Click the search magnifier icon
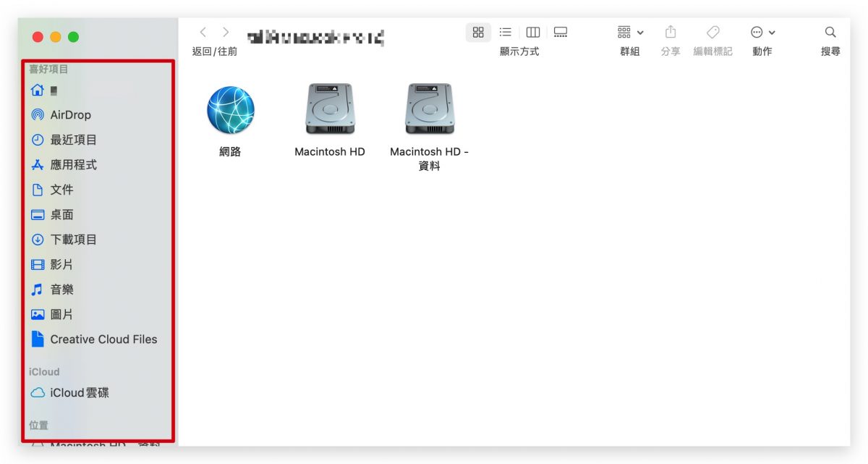Screen dimensions: 868x464 pos(830,33)
